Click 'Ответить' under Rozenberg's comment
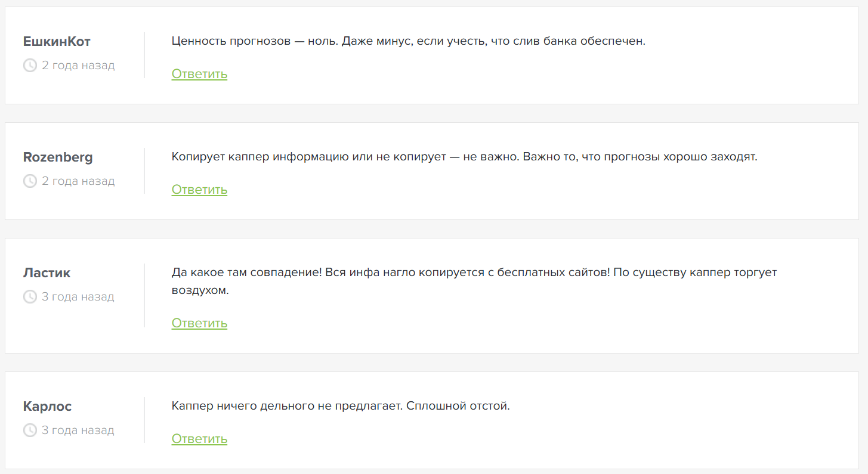Screen dimensions: 868x474 point(199,189)
